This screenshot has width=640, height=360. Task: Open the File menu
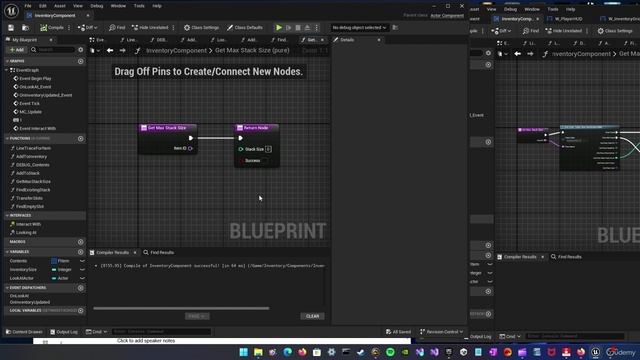[28, 6]
